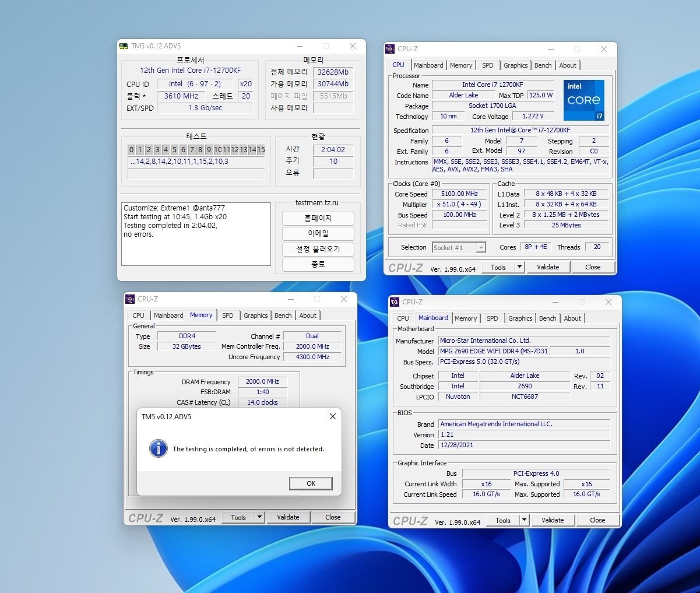Expand Tools dropdown arrow in CPU tab window
Image resolution: width=700 pixels, height=593 pixels.
[520, 267]
